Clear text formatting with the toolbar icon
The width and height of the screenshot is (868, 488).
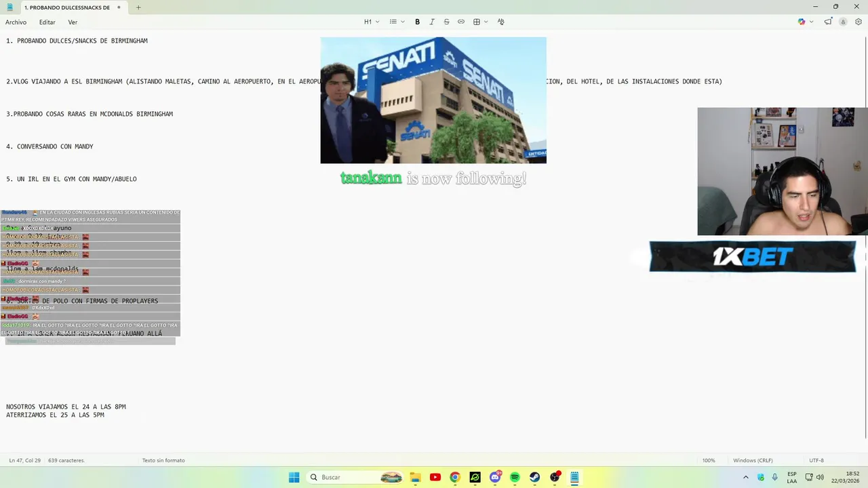(500, 22)
